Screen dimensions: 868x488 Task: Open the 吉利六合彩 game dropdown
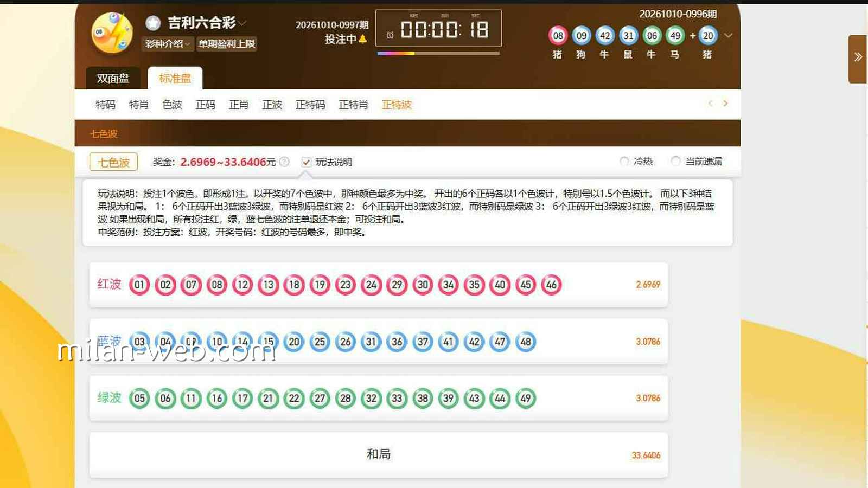pyautogui.click(x=242, y=23)
